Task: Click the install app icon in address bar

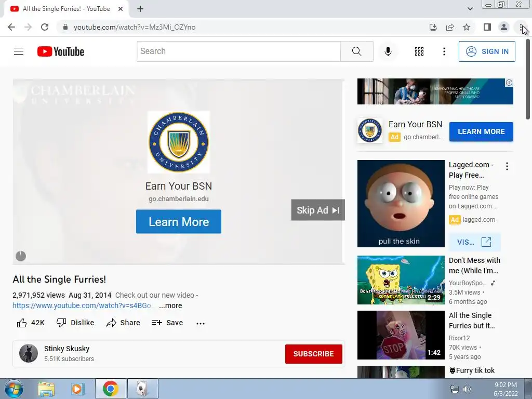Action: pos(433,27)
